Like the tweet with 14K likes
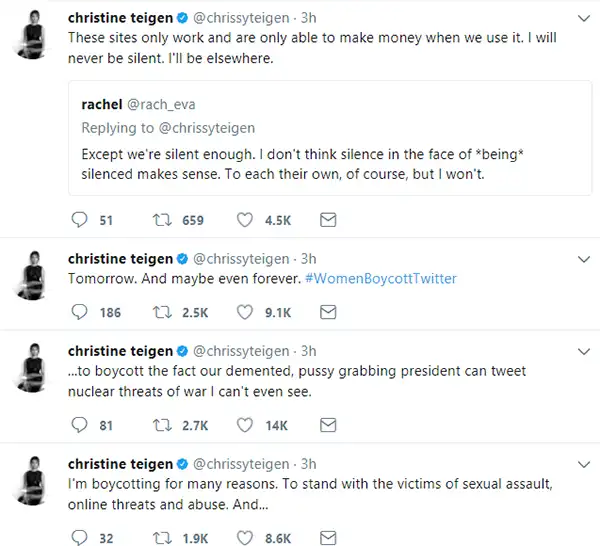This screenshot has height=546, width=600. pos(245,425)
